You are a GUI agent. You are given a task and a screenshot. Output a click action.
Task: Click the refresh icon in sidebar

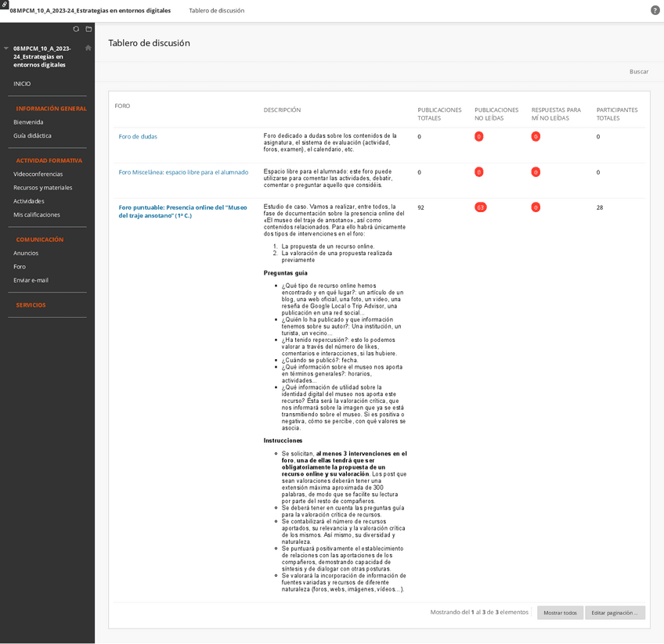(76, 29)
